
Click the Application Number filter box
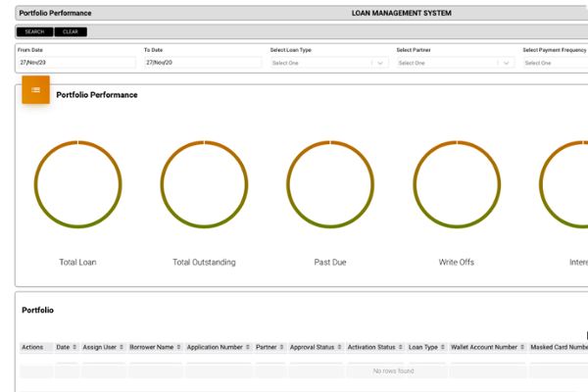(219, 363)
